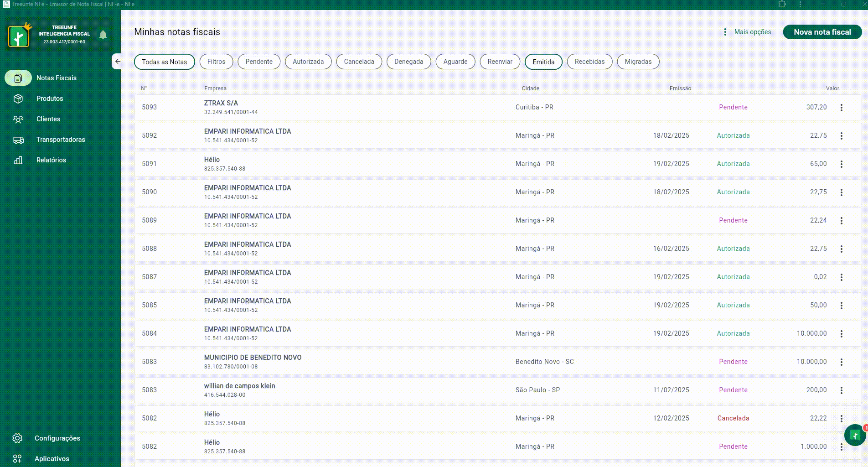Open options menu for invoice 5093
Screen dimensions: 868x467
[x=841, y=108]
